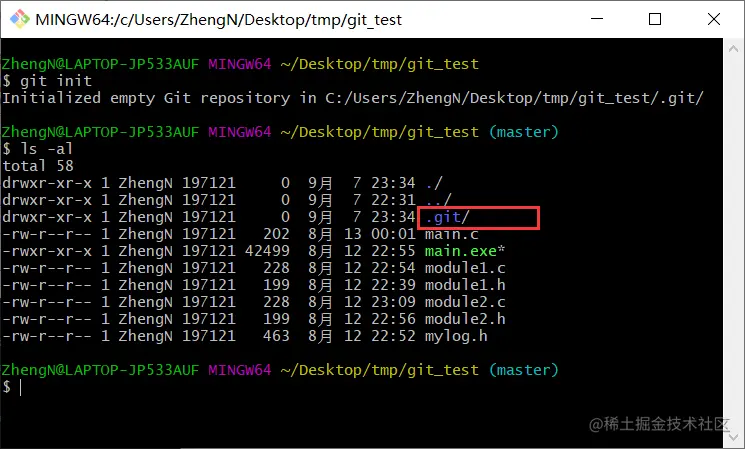Click the './' current directory entry

[x=434, y=183]
